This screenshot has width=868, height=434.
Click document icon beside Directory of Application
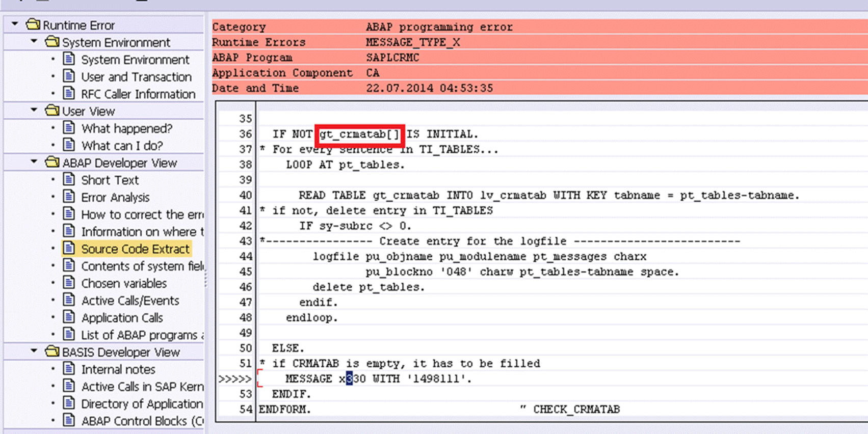coord(69,403)
